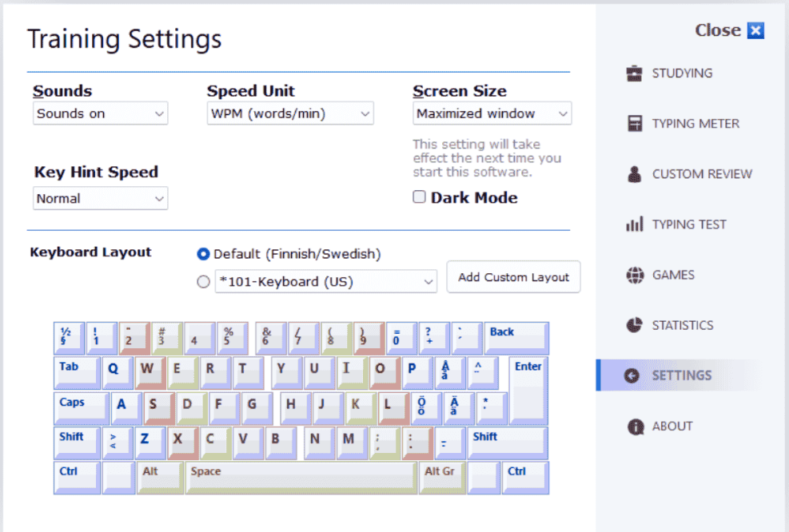Screen dimensions: 789x532
Task: Open the custom keyboard layout dropdown
Action: (325, 281)
